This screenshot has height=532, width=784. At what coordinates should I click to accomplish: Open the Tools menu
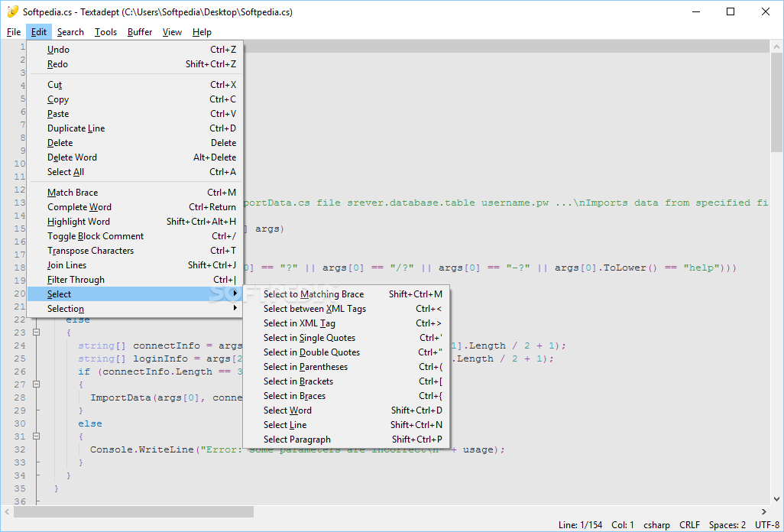point(105,32)
